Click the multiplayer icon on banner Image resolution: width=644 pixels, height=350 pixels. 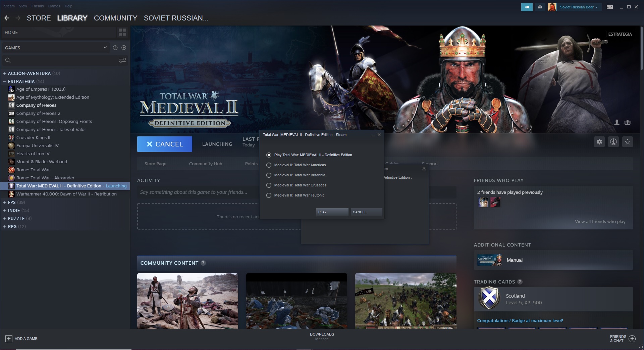click(628, 123)
